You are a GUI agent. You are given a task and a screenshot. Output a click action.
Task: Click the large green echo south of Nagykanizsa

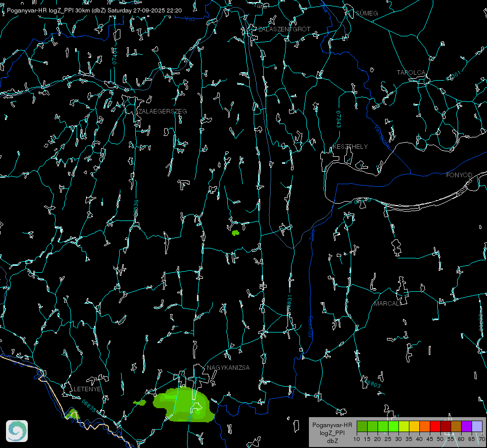[x=184, y=405]
